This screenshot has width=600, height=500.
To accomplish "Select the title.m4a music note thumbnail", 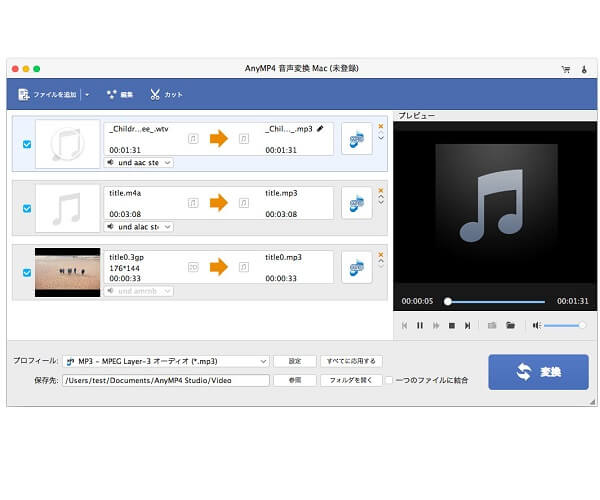I will (x=67, y=208).
